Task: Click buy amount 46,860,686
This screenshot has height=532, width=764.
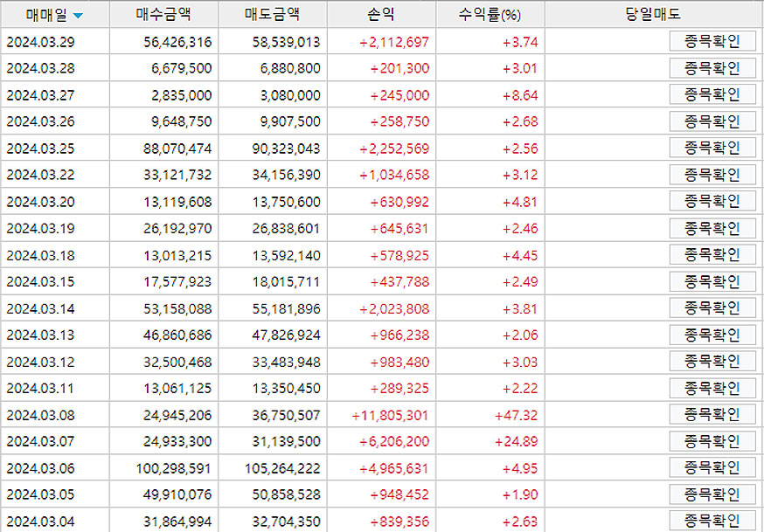Action: (x=177, y=335)
